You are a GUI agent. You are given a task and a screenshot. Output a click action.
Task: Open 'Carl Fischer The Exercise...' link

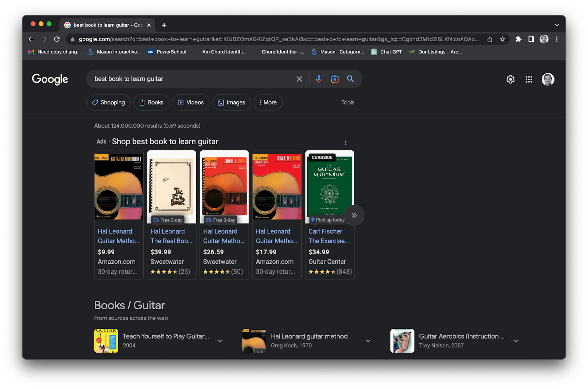329,236
